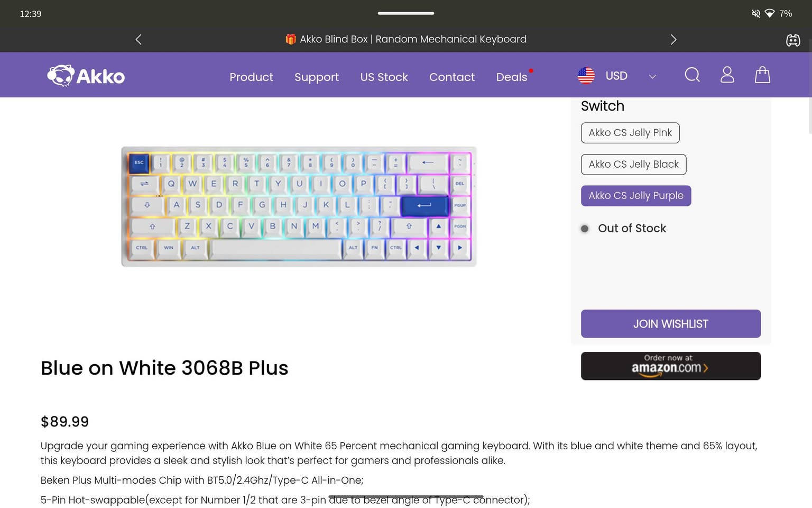Show next announcement with right chevron
This screenshot has height=508, width=812.
(673, 40)
